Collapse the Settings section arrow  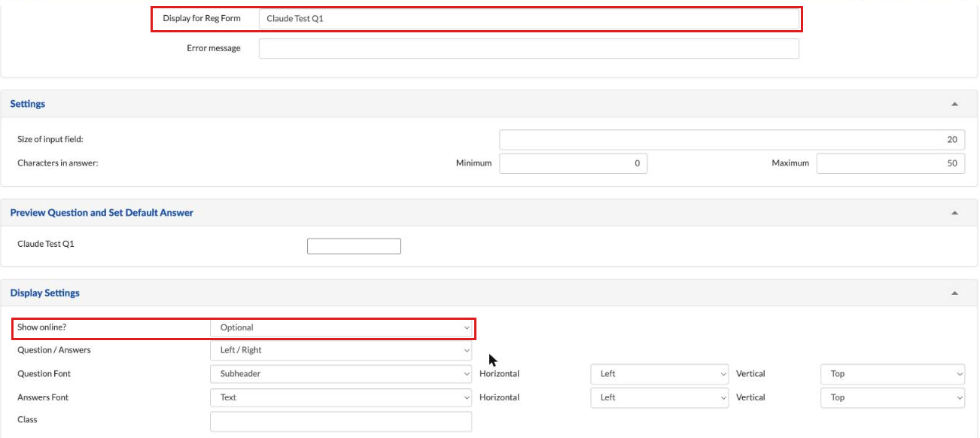[x=954, y=105]
